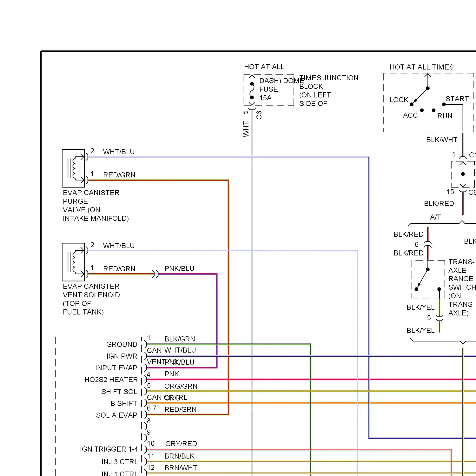Click the EVAP canister purge valve coil symbol

pyautogui.click(x=74, y=168)
